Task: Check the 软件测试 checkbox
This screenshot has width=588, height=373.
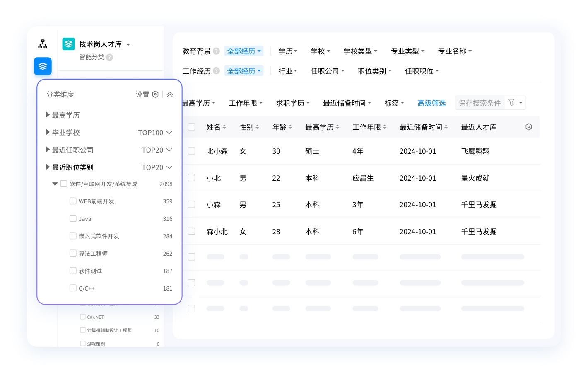Action: [x=73, y=271]
